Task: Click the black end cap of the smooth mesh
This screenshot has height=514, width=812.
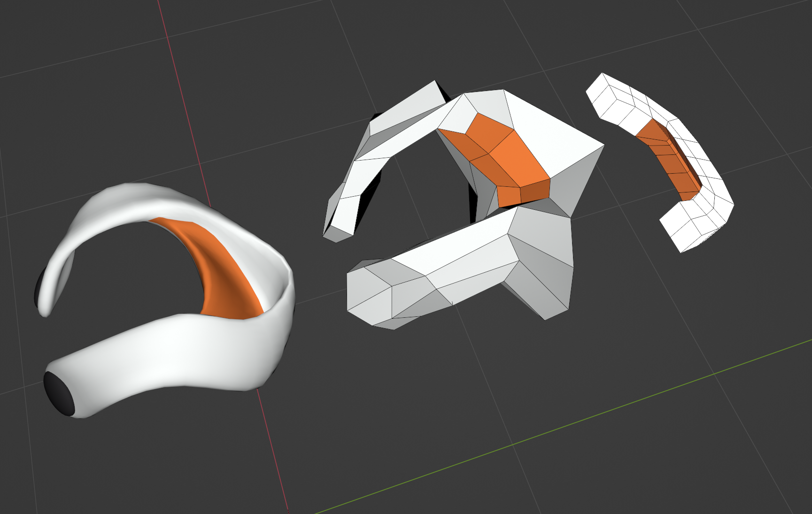Action: click(x=60, y=393)
